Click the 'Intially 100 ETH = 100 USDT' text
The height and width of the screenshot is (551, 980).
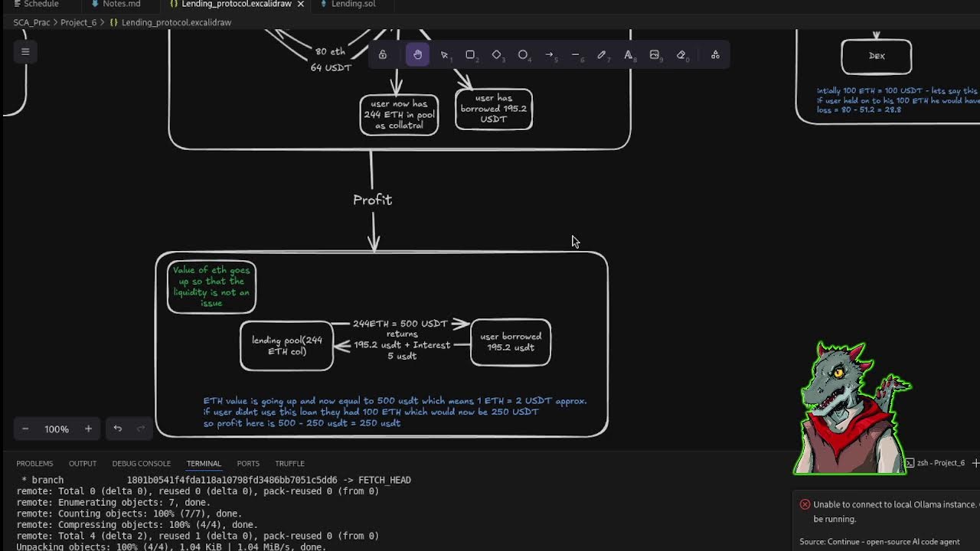897,99
